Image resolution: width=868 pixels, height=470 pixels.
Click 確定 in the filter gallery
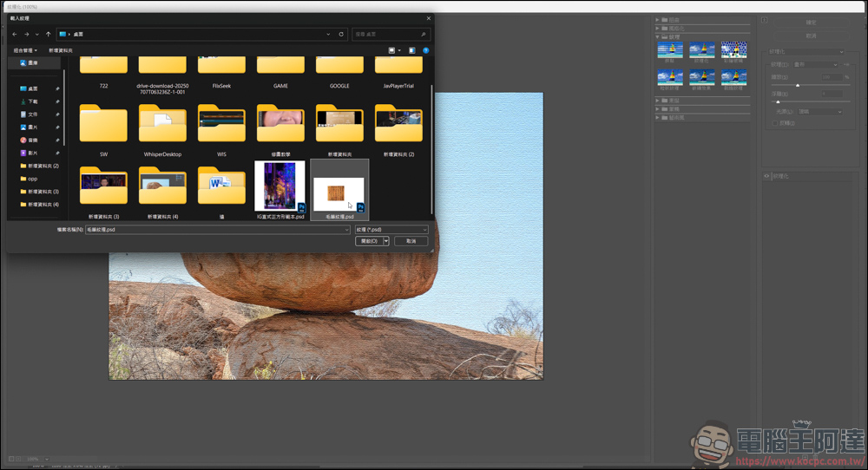[811, 23]
